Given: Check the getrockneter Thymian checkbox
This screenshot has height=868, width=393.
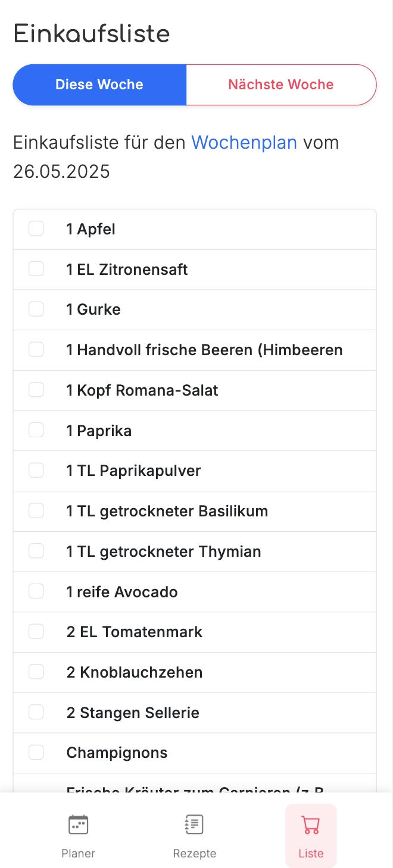Looking at the screenshot, I should [x=36, y=551].
